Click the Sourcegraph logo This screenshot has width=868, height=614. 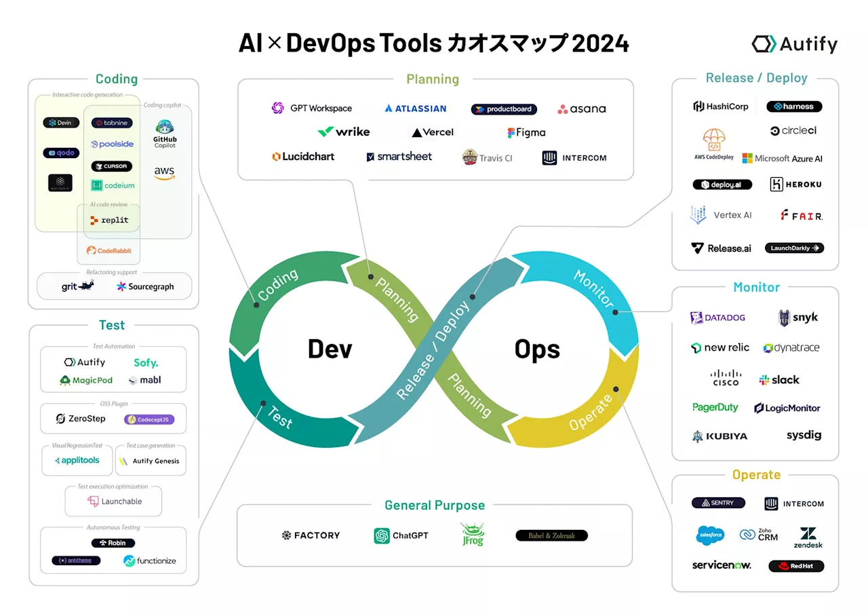145,286
